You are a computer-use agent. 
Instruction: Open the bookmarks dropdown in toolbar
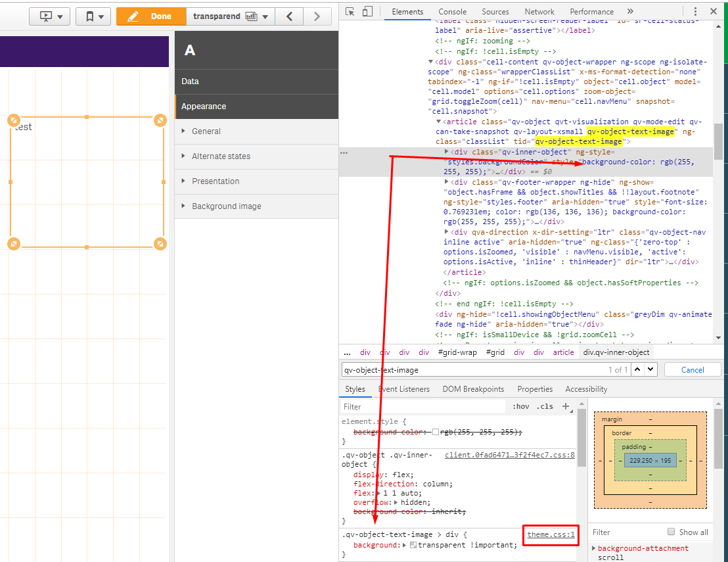pos(93,16)
